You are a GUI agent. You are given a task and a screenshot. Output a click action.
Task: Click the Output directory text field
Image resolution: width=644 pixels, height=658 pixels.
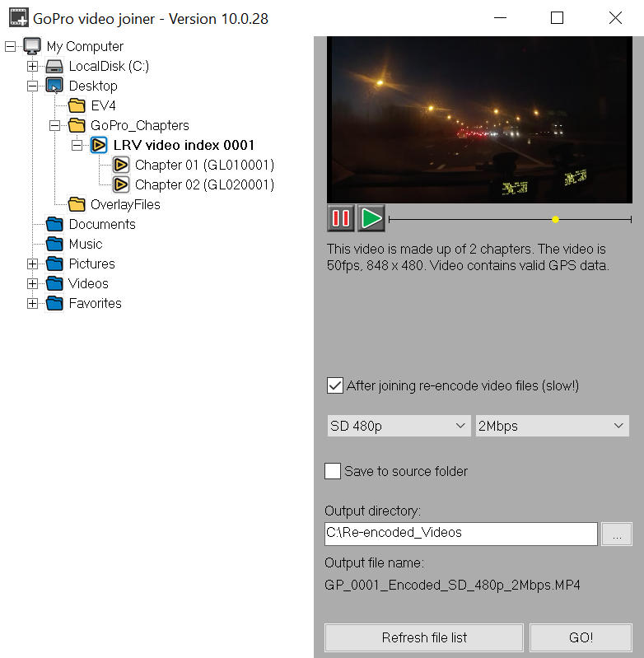pos(460,533)
